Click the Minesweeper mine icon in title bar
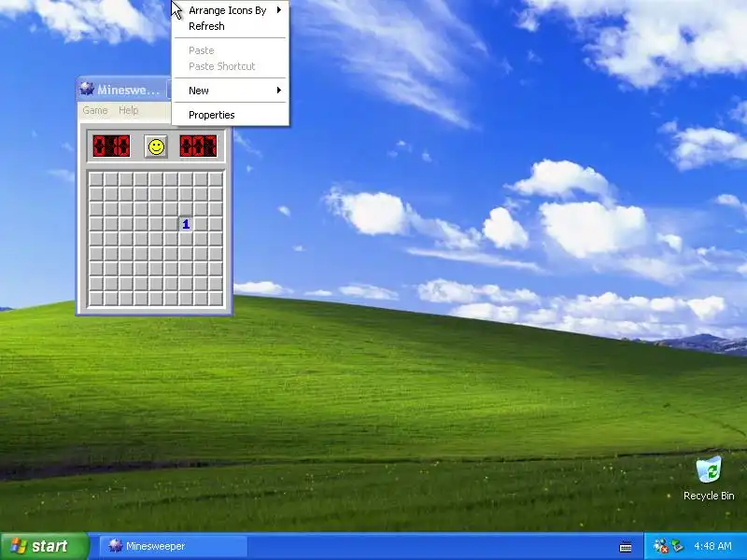Image resolution: width=747 pixels, height=560 pixels. tap(87, 89)
